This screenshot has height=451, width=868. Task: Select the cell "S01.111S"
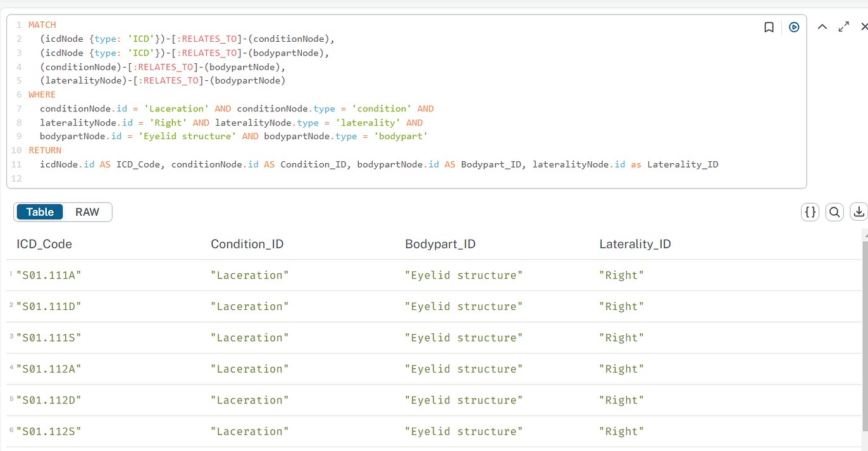pyautogui.click(x=49, y=338)
